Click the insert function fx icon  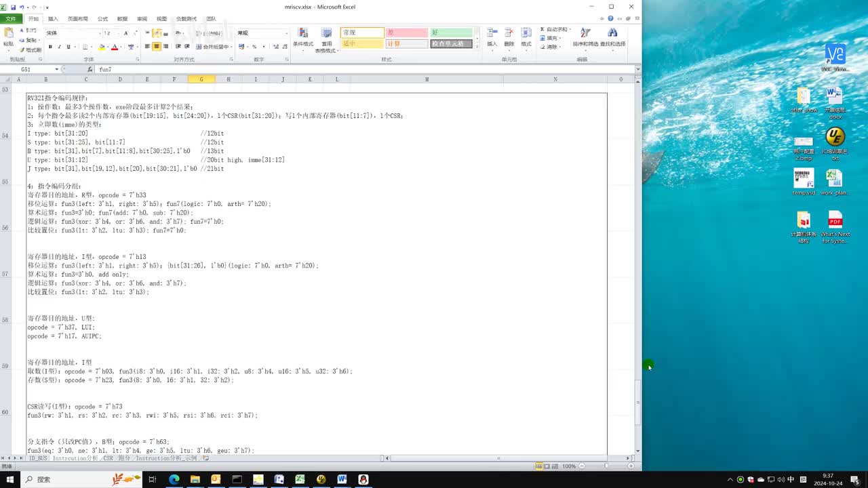pos(90,69)
